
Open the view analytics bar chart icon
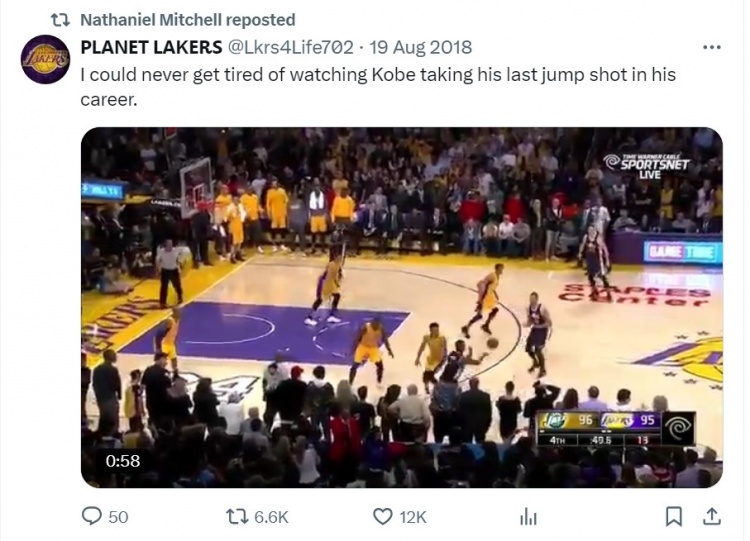pos(528,516)
